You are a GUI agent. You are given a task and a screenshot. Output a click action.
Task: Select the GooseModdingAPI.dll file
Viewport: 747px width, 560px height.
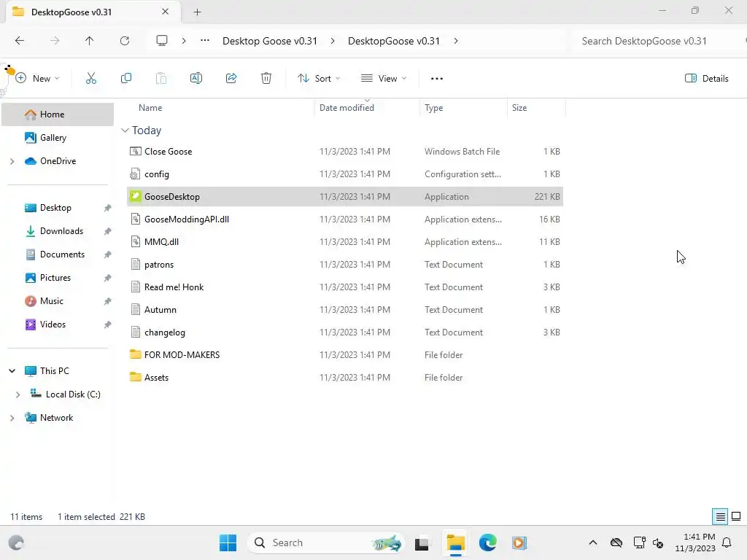(x=345, y=219)
